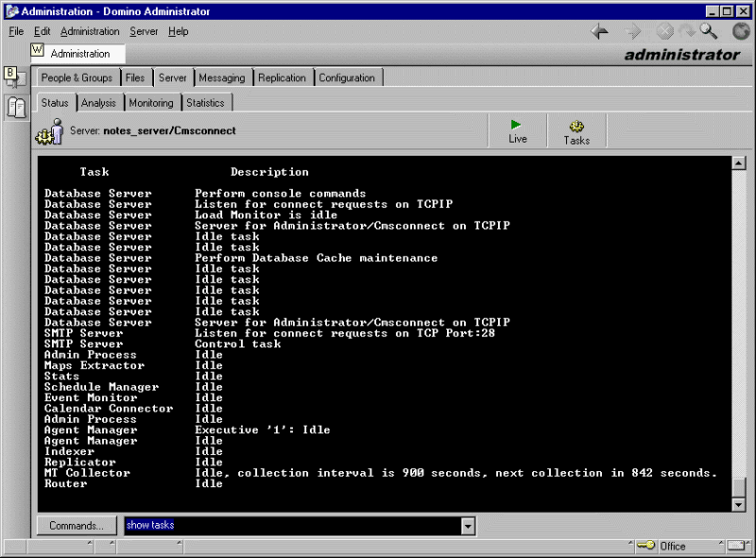Click the 'Indexer' task row

click(133, 451)
